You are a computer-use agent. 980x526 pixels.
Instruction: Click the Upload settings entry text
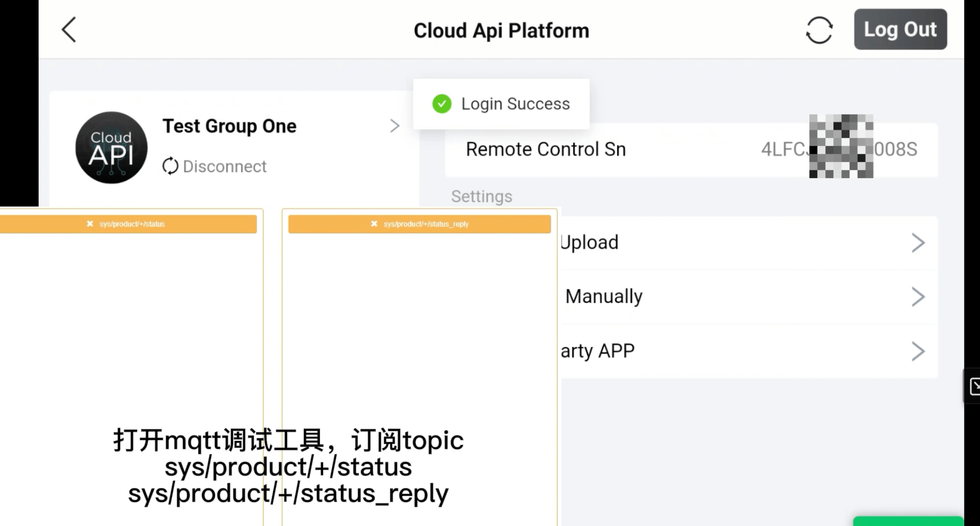pyautogui.click(x=589, y=242)
